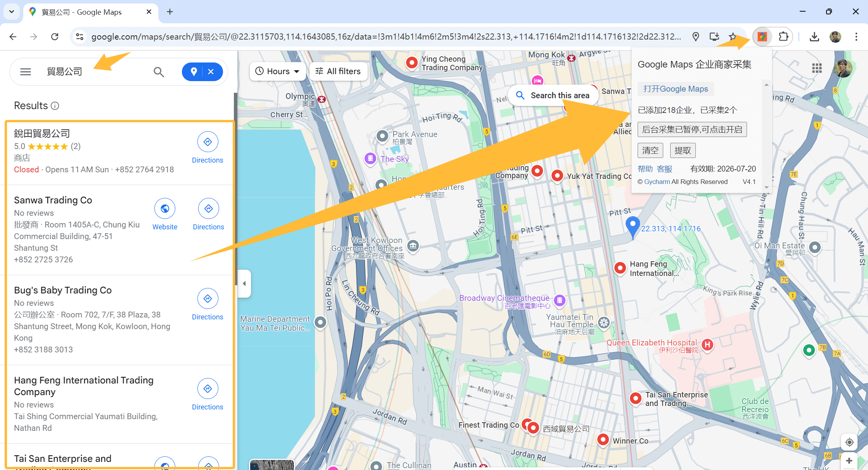
Task: Get directions to Hang Feng International Trading
Action: click(x=207, y=395)
